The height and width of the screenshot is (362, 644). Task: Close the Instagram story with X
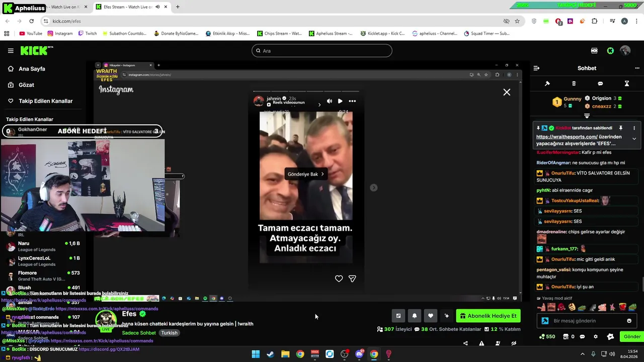point(507,93)
